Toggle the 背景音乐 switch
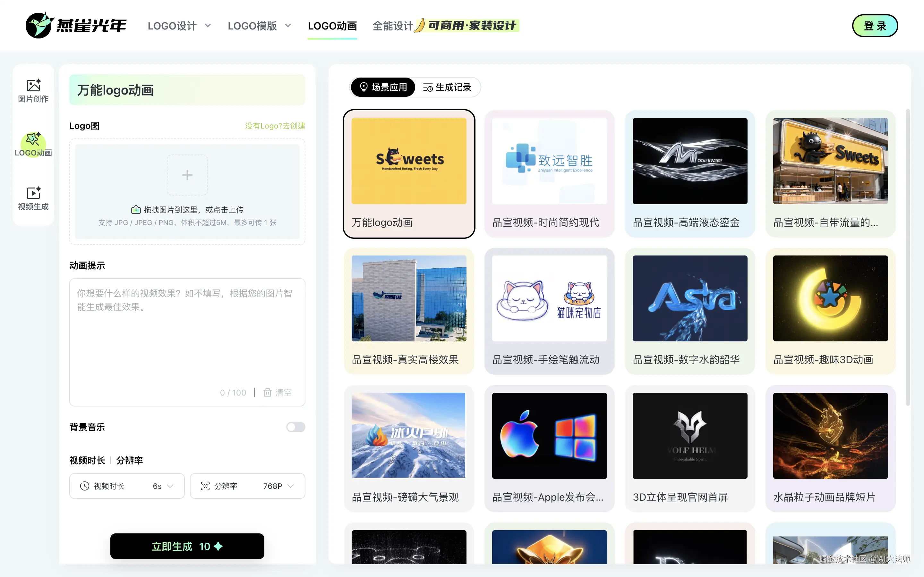This screenshot has width=924, height=577. click(x=295, y=427)
